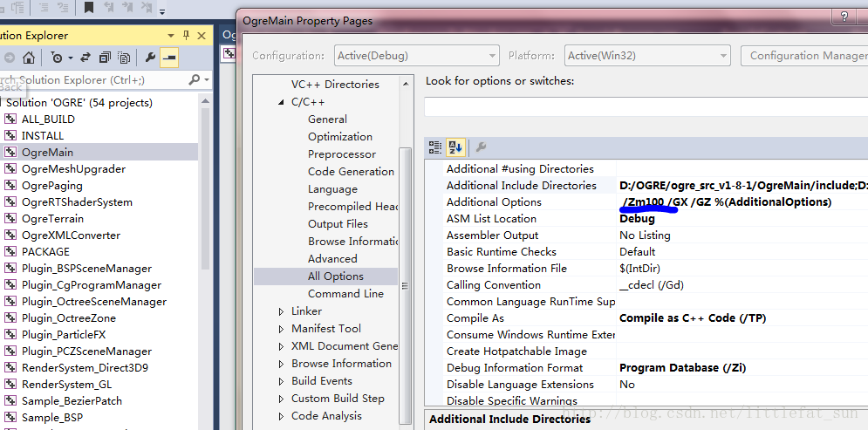Click the OgreRTShaderSystem project icon
The height and width of the screenshot is (430, 868).
(x=10, y=202)
